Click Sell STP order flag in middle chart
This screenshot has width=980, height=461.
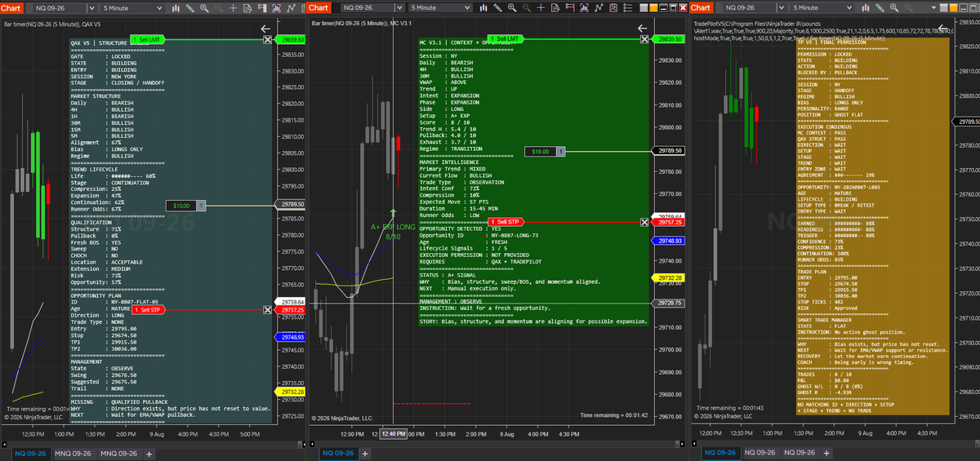(506, 222)
